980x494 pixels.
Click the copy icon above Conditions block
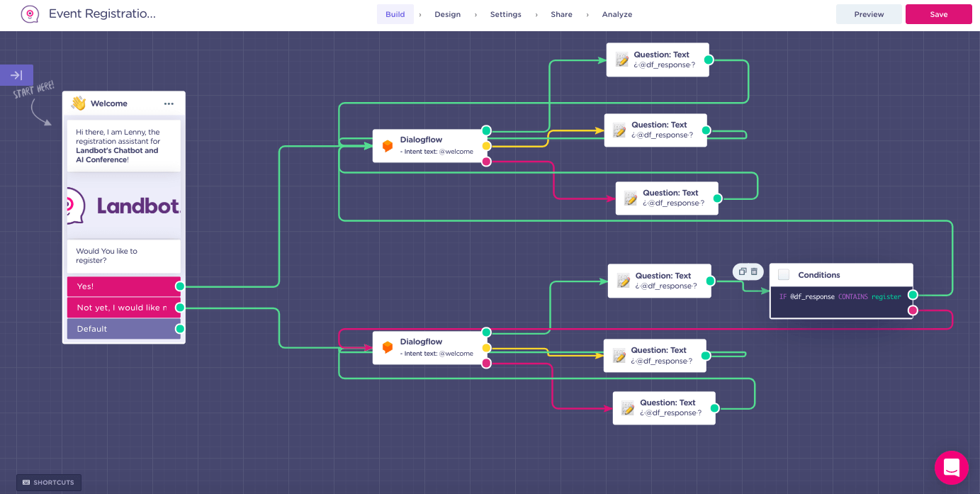click(x=742, y=271)
